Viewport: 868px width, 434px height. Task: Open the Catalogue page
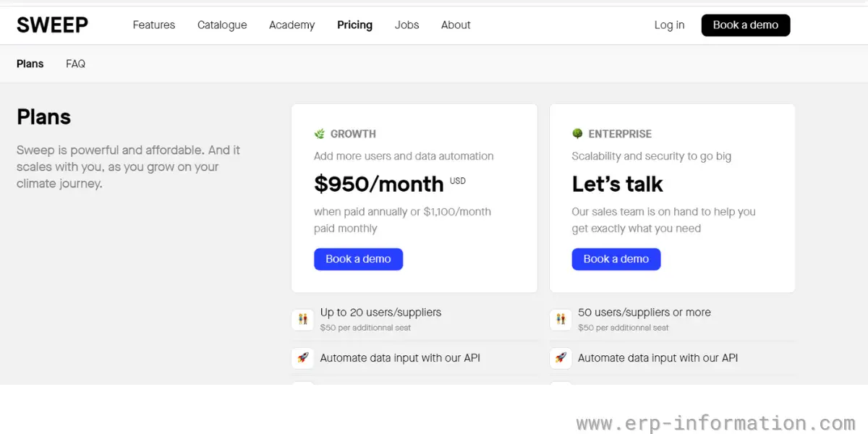(222, 25)
